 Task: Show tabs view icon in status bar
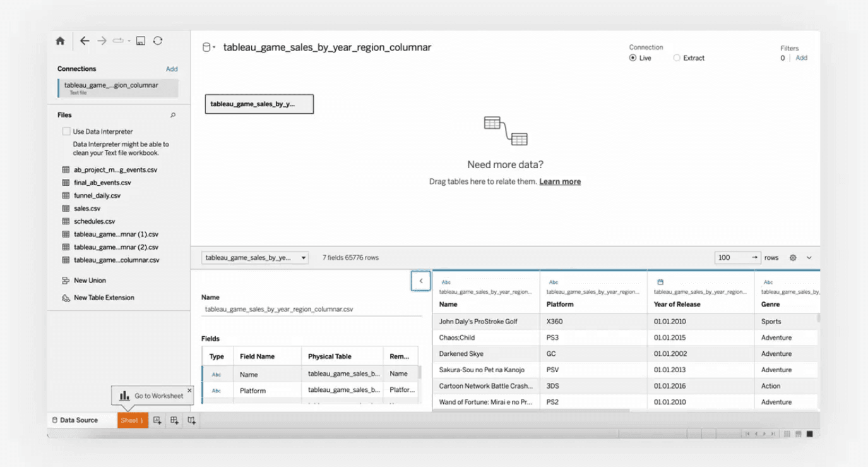click(810, 434)
